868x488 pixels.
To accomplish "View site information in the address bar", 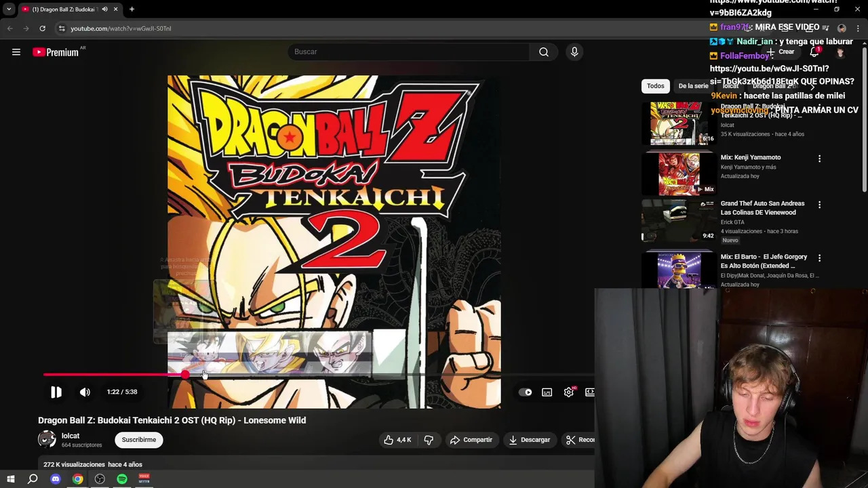I will (x=62, y=28).
